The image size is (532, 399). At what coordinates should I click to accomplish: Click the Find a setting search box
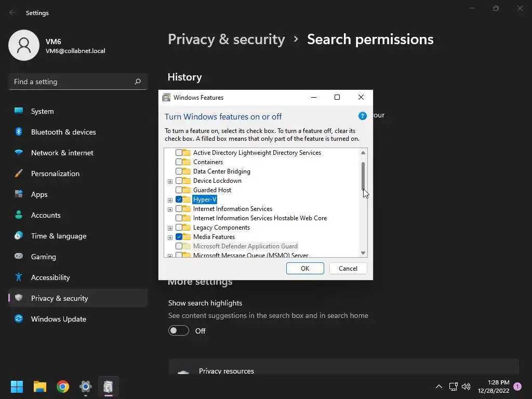[x=72, y=82]
